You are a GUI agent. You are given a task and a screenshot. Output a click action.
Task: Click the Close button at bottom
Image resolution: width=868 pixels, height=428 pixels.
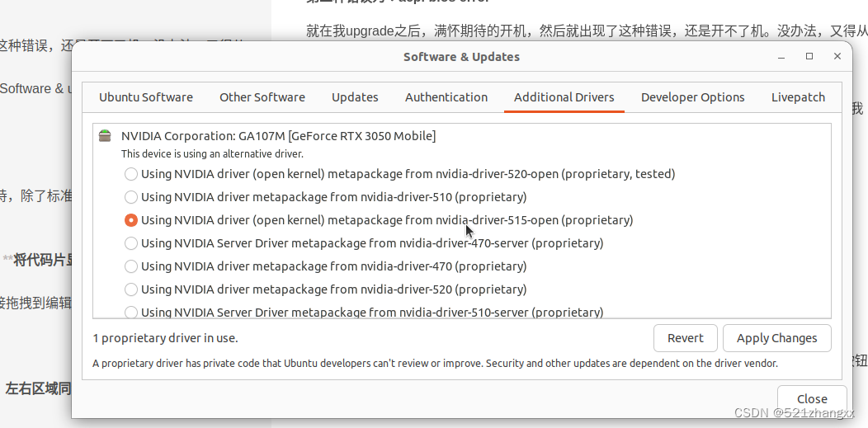pyautogui.click(x=812, y=398)
